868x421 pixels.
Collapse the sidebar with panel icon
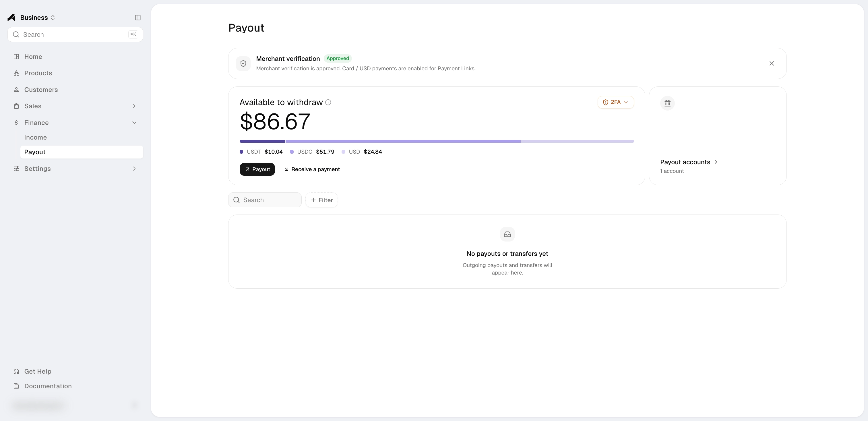(x=138, y=18)
